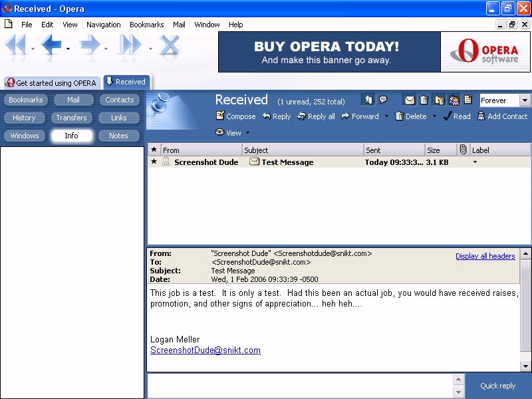Click the Delete trash can icon
Screen dimensions: 532x399
399,116
